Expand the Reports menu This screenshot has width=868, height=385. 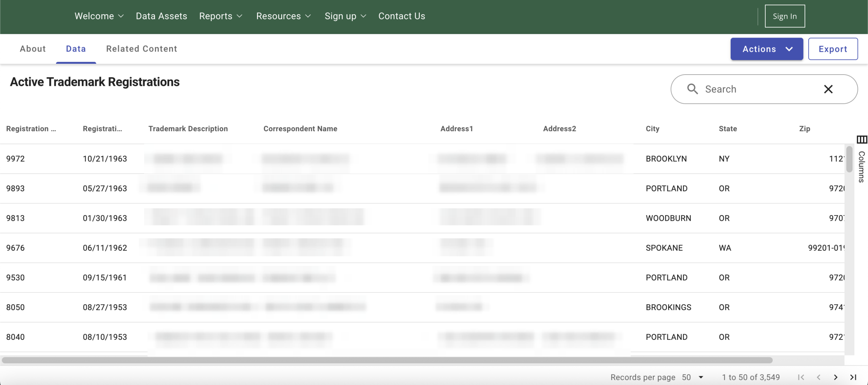click(221, 16)
